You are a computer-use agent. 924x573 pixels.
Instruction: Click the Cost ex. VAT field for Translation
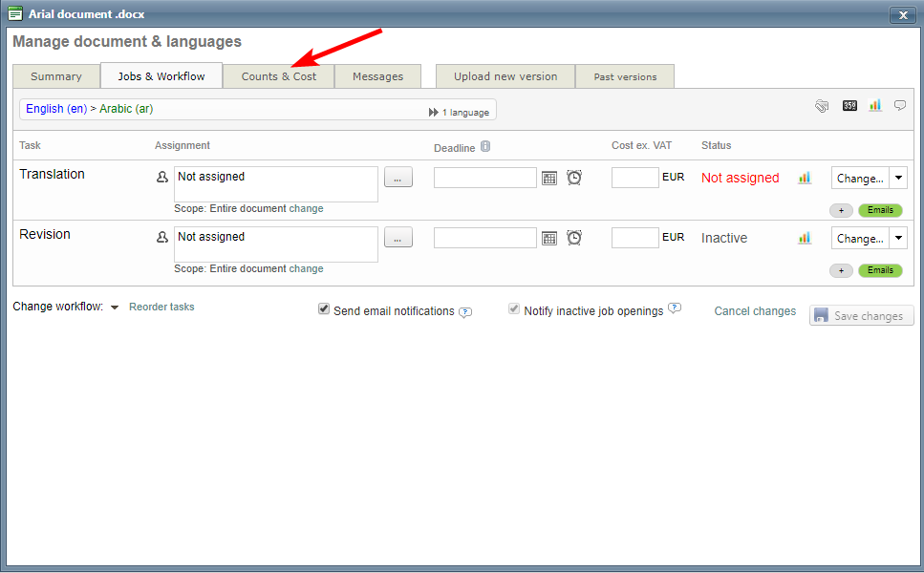[634, 178]
